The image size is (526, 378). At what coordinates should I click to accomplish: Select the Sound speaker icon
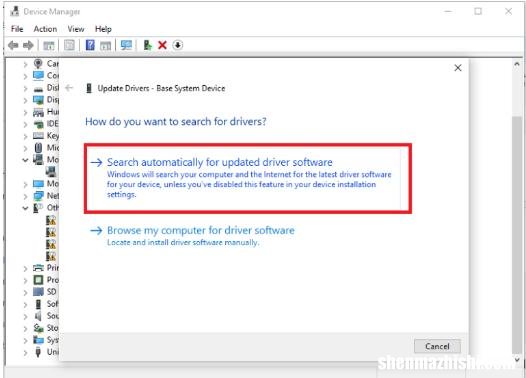[38, 316]
